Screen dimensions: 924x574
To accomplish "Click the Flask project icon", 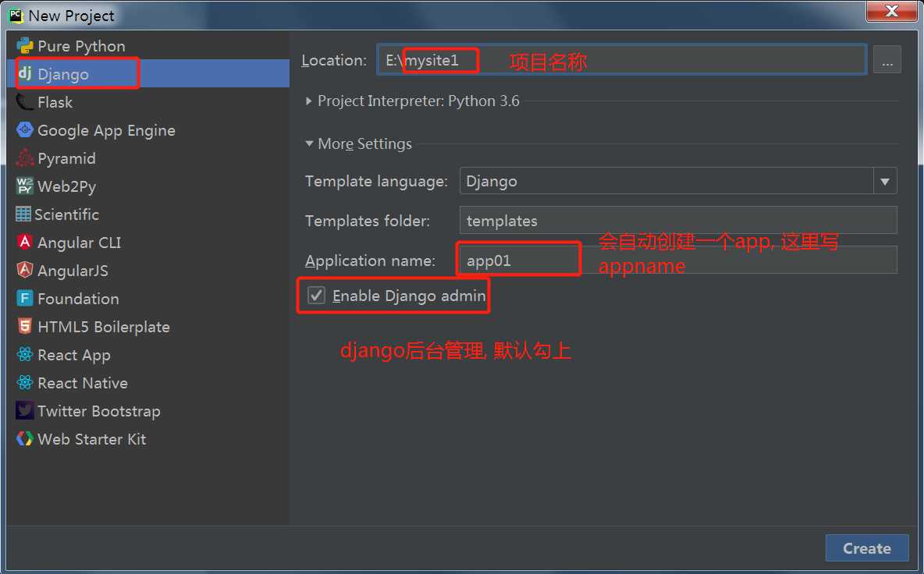I will (x=25, y=102).
